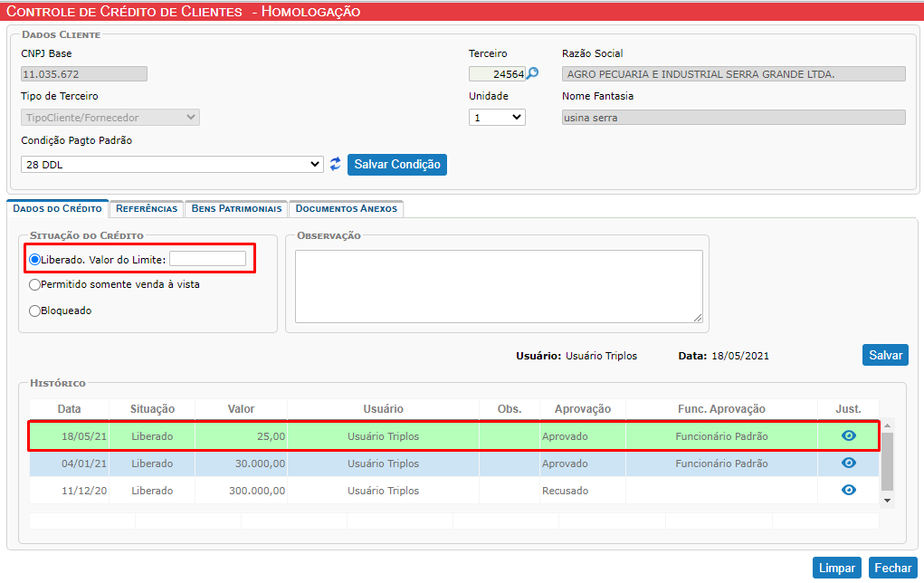Click the Salvar button
The height and width of the screenshot is (583, 924).
[x=885, y=355]
